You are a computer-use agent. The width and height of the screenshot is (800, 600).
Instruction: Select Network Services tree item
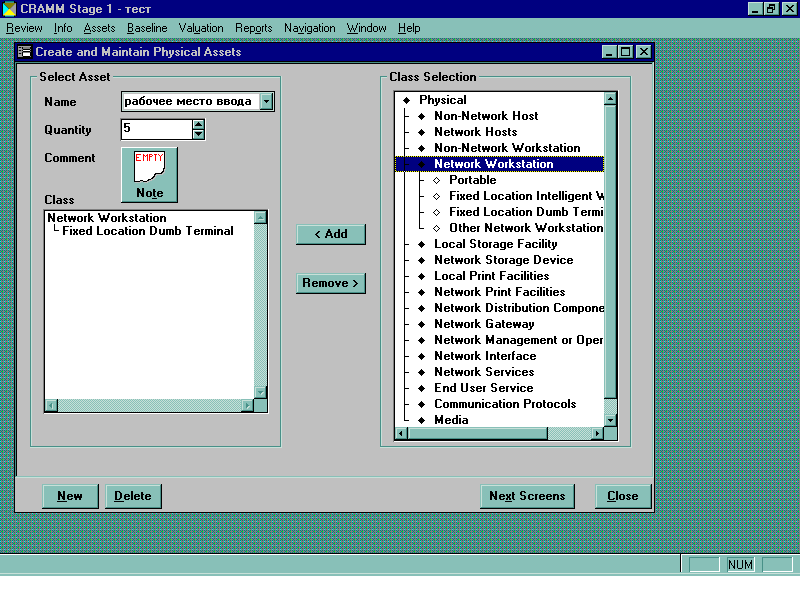(x=484, y=372)
